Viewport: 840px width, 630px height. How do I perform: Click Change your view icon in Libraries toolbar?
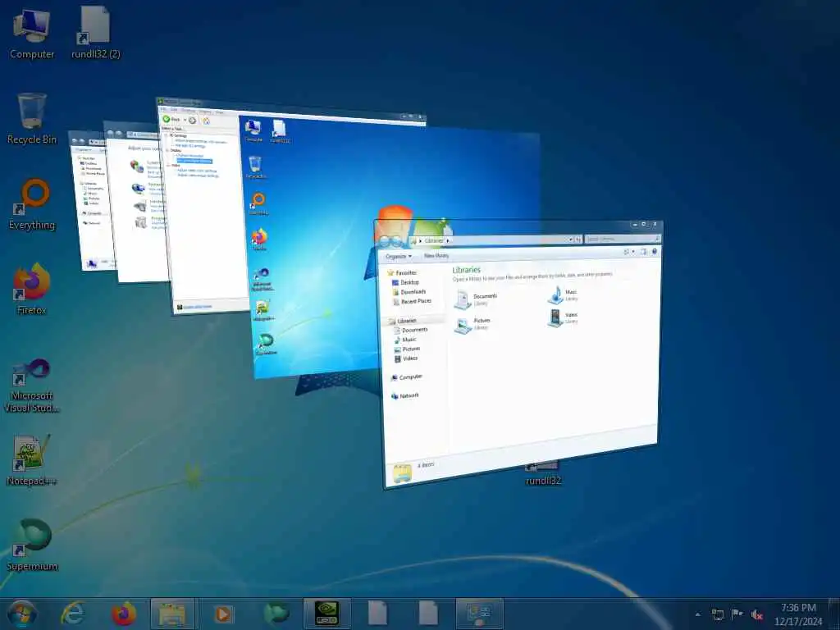626,252
